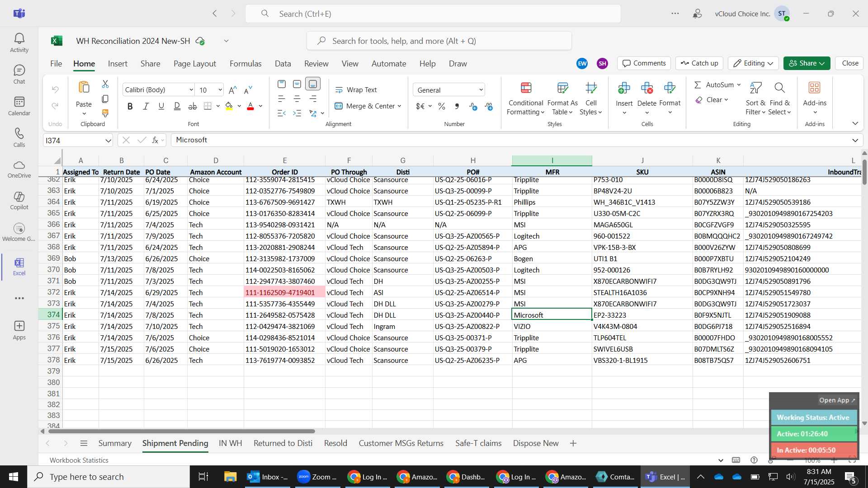Toggle bottom vertical alignment

[x=313, y=84]
